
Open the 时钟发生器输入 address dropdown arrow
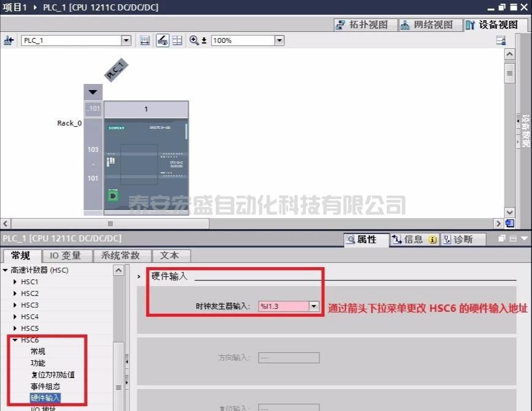point(314,306)
